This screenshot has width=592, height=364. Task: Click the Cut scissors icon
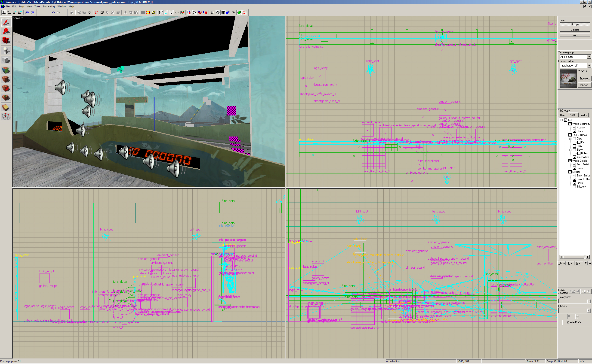[x=125, y=12]
